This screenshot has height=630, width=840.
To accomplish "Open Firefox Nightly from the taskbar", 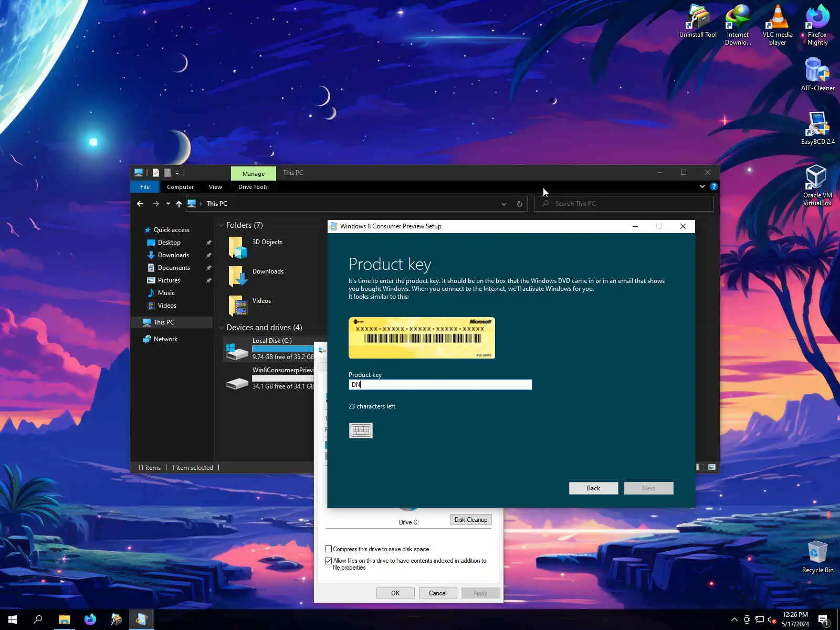I will 90,619.
